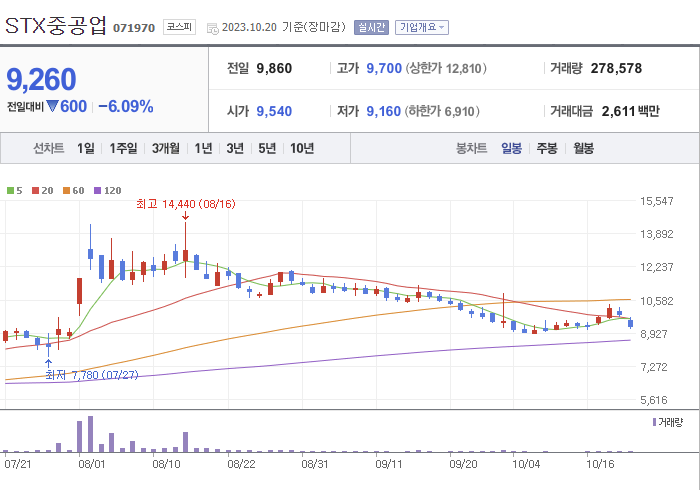The width and height of the screenshot is (700, 490).
Task: Click the volume value 278,578
Action: pyautogui.click(x=616, y=68)
